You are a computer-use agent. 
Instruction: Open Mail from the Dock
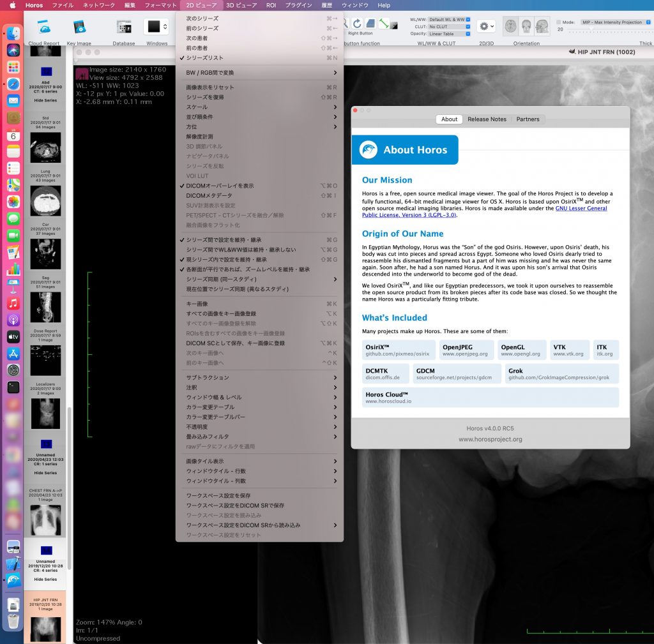tap(13, 101)
